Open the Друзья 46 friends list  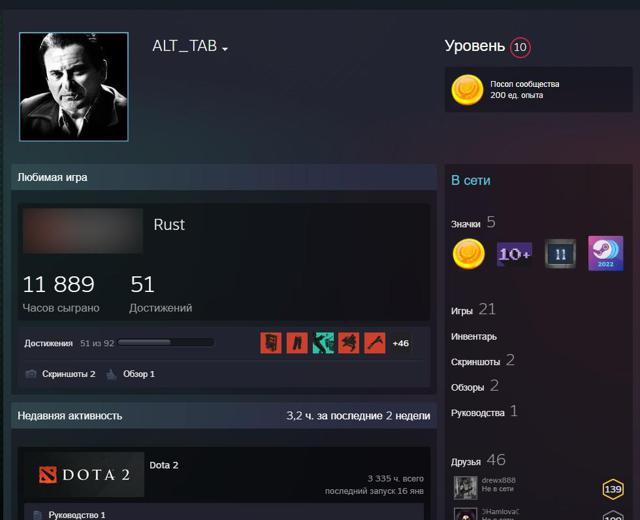pos(478,461)
